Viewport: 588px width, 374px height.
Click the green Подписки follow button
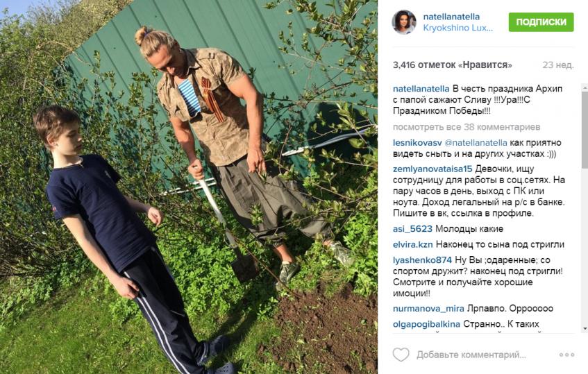(541, 22)
